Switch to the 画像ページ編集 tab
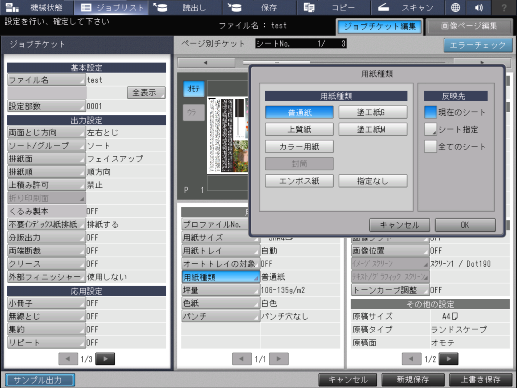517x388 pixels. (469, 26)
